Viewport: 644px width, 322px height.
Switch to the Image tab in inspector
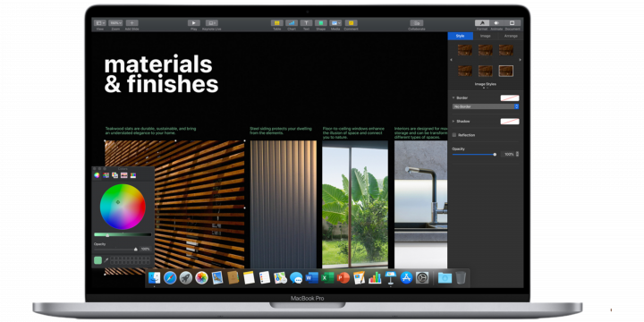[486, 36]
